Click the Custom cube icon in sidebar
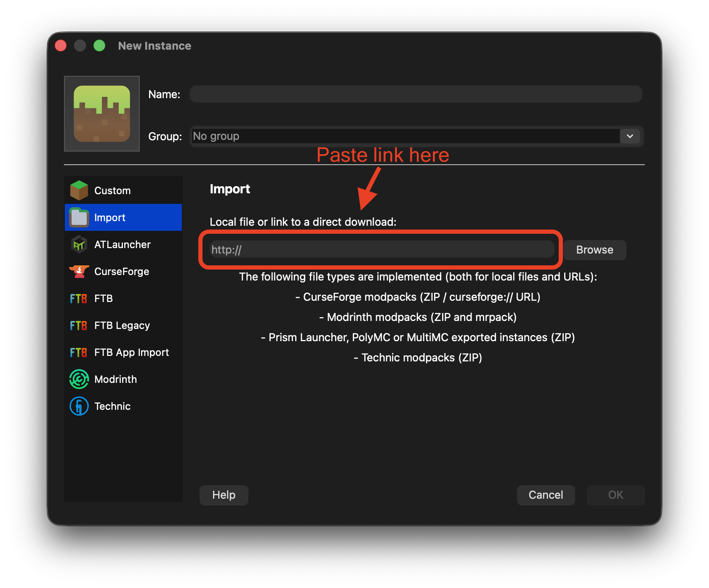 coord(79,190)
